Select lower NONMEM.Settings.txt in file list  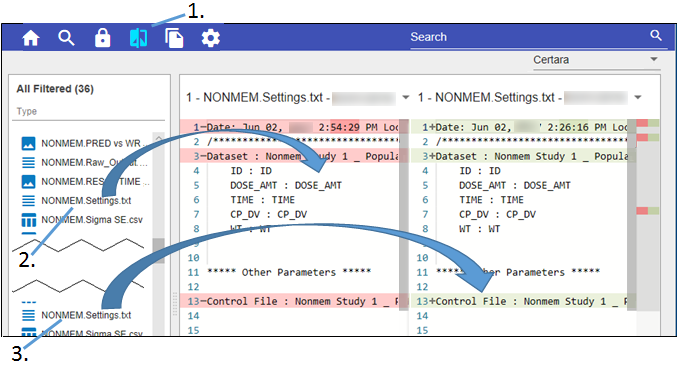85,315
